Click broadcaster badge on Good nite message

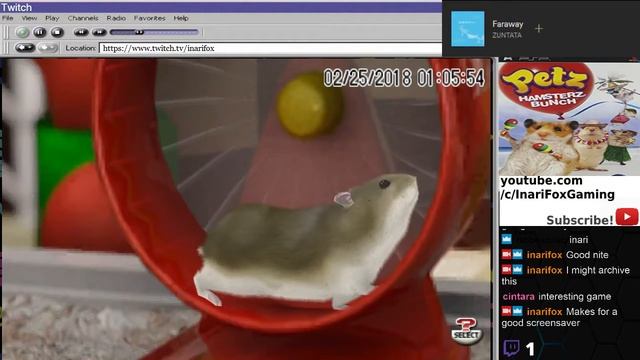click(507, 254)
